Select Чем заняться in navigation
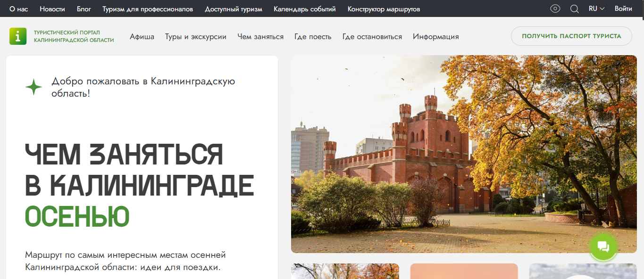Screen dimensions: 644x279 click(x=260, y=37)
